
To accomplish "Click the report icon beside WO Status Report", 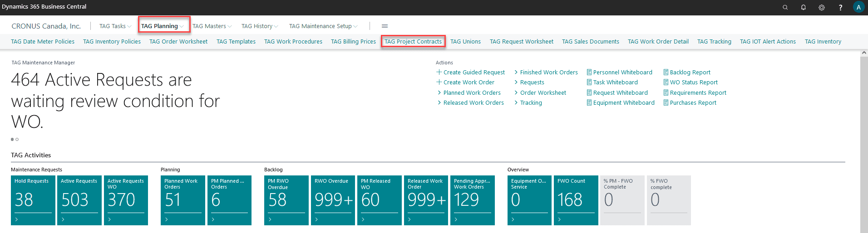I will [x=666, y=82].
